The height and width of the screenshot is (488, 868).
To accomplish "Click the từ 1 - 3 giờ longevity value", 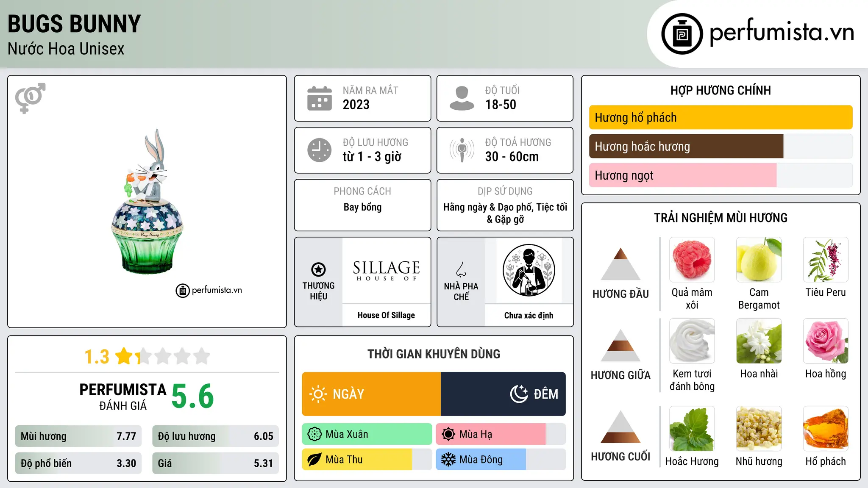I will (372, 157).
